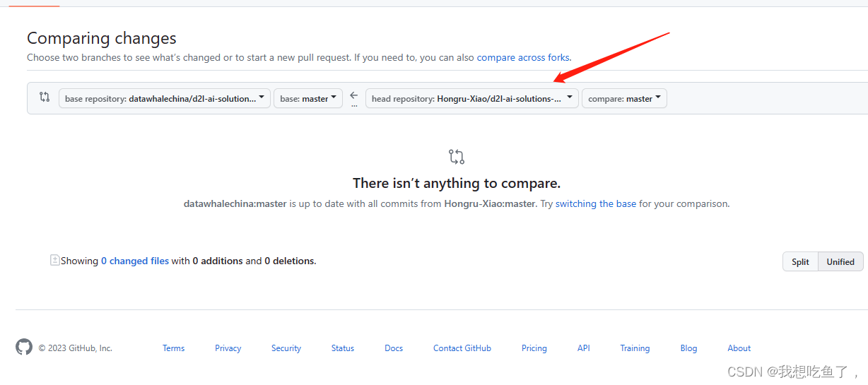Screen dimensions: 868x385
Task: Open Privacy in the footer
Action: point(228,348)
